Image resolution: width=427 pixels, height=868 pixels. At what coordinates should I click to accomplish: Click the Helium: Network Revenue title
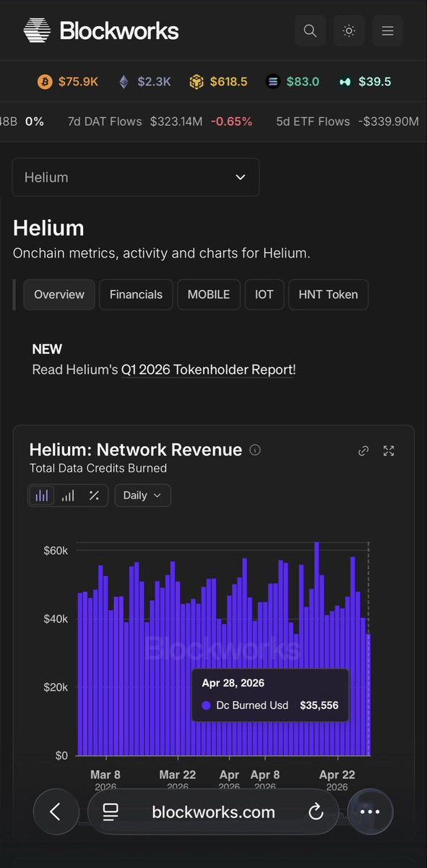(x=136, y=450)
